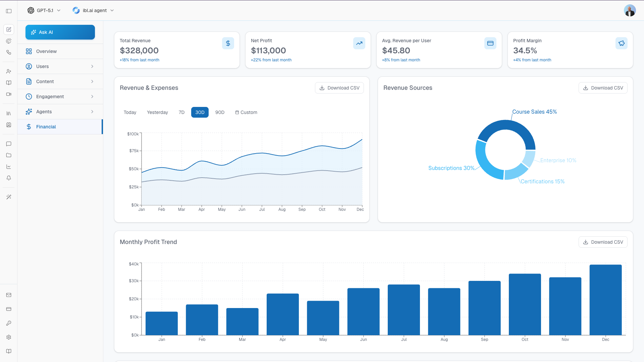The image size is (644, 362).
Task: Click the Ask AI button
Action: pyautogui.click(x=60, y=32)
